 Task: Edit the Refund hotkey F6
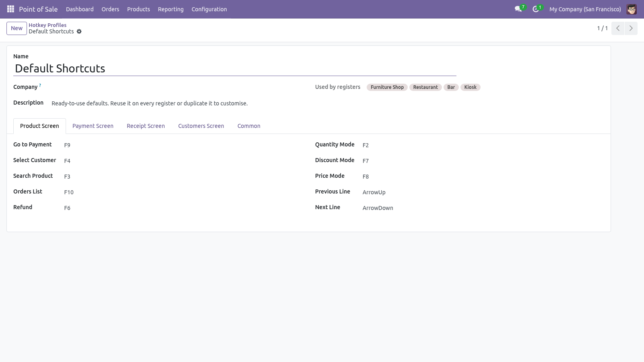183,208
